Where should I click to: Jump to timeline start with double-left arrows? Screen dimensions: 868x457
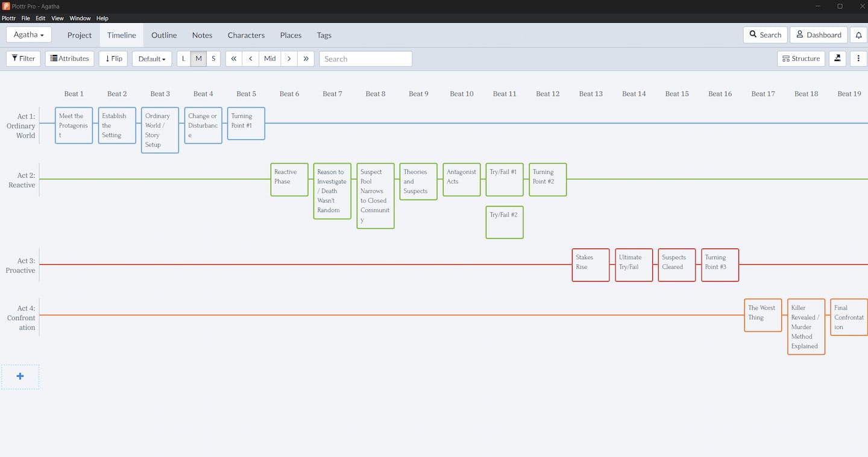[234, 58]
